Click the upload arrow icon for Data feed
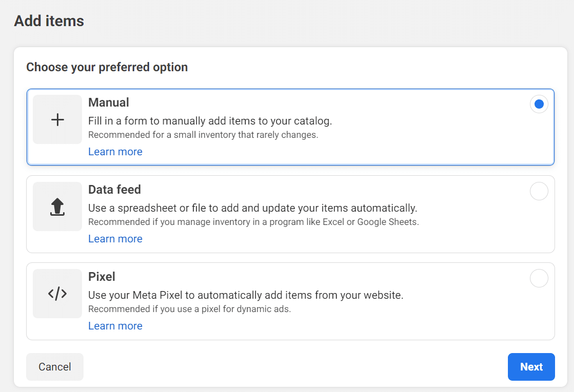 pyautogui.click(x=57, y=207)
